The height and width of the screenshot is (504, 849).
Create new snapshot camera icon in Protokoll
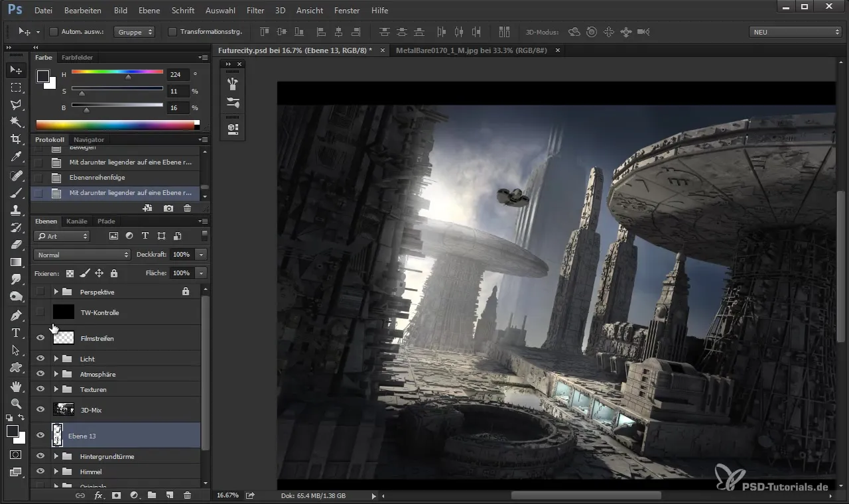click(168, 208)
